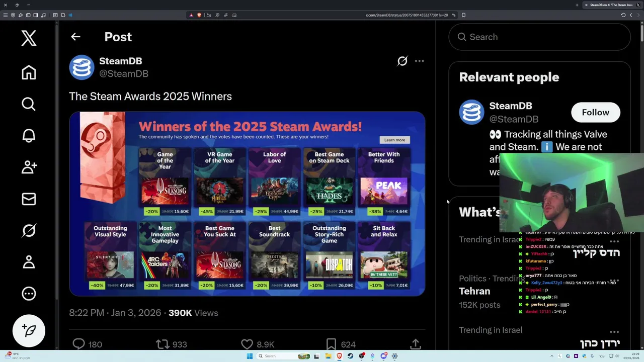
Task: Open More circle menu in sidebar
Action: pos(29,294)
